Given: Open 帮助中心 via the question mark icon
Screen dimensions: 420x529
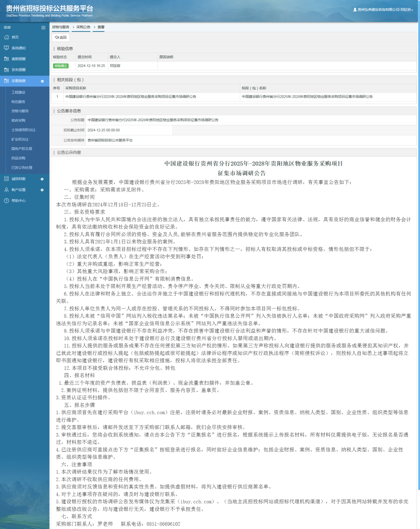Looking at the screenshot, I should 6,201.
